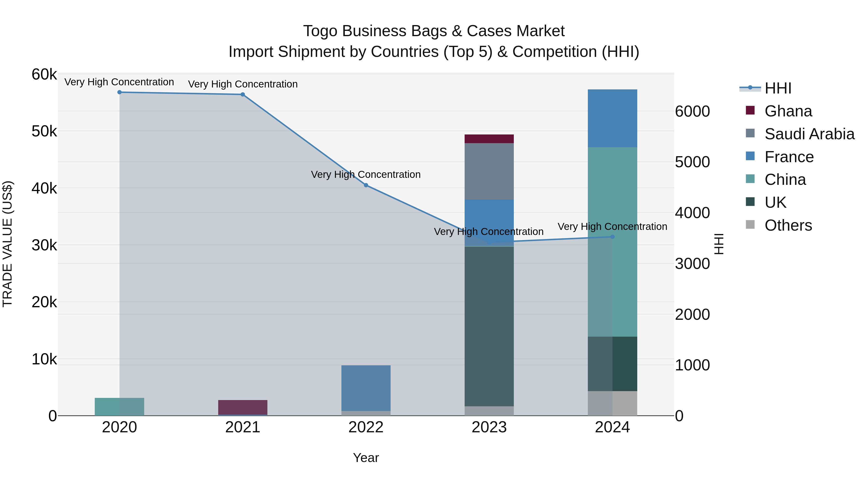The image size is (868, 488).
Task: Toggle the HHI legend entry
Action: tap(765, 88)
